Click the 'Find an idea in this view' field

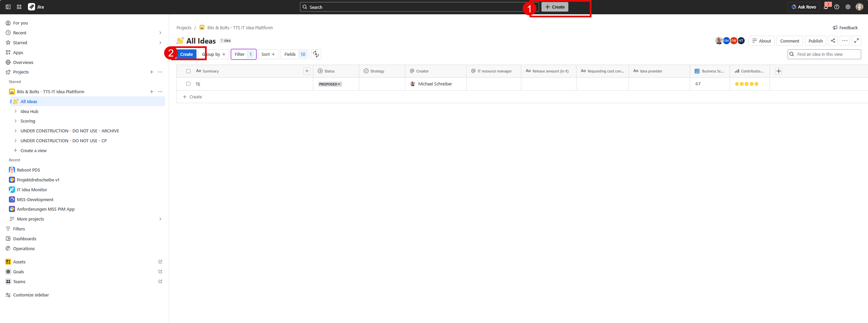coord(824,54)
